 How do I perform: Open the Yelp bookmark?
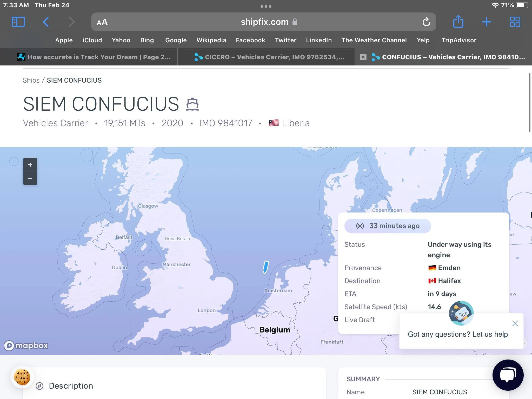pos(423,40)
